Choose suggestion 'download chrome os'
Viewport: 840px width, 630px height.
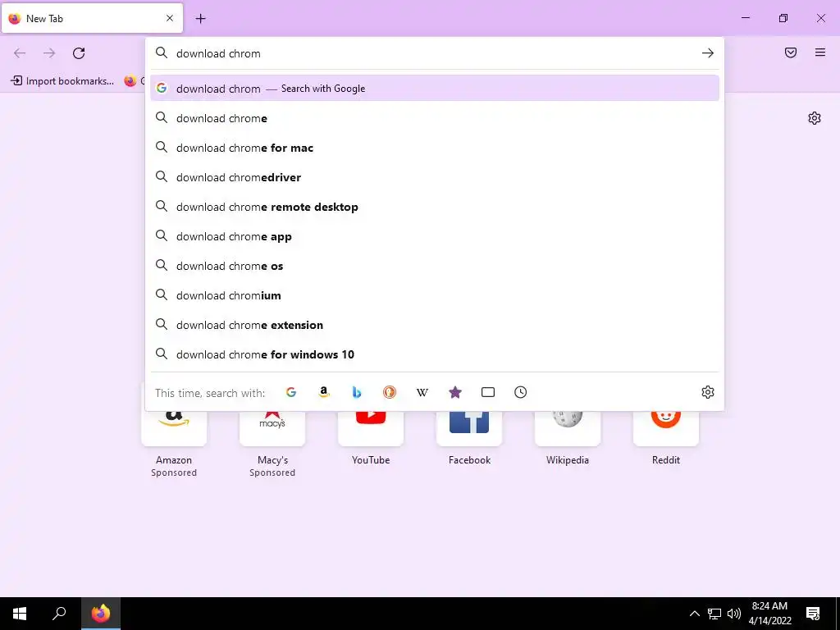click(x=435, y=266)
